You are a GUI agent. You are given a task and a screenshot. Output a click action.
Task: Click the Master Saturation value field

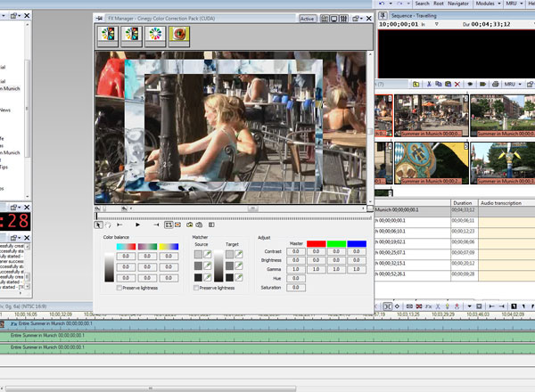[x=295, y=289]
